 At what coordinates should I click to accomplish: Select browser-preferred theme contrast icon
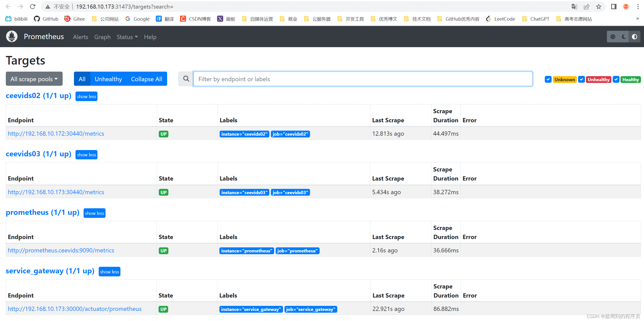pyautogui.click(x=634, y=37)
